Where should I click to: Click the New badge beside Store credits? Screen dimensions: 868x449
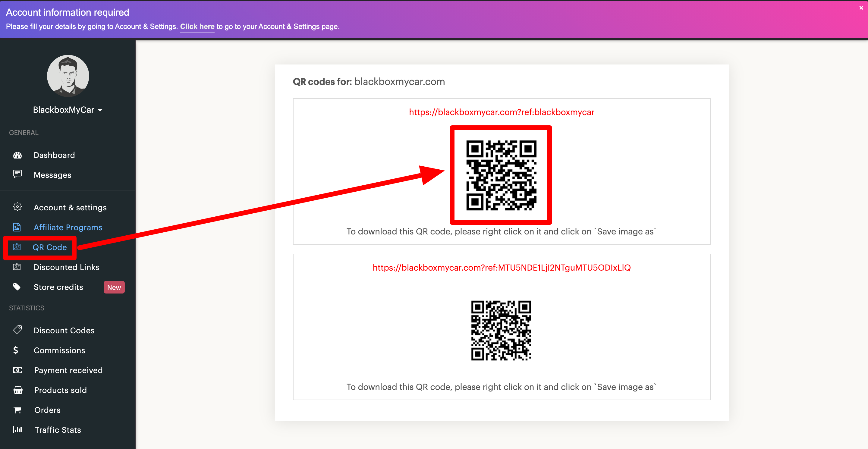pos(114,287)
